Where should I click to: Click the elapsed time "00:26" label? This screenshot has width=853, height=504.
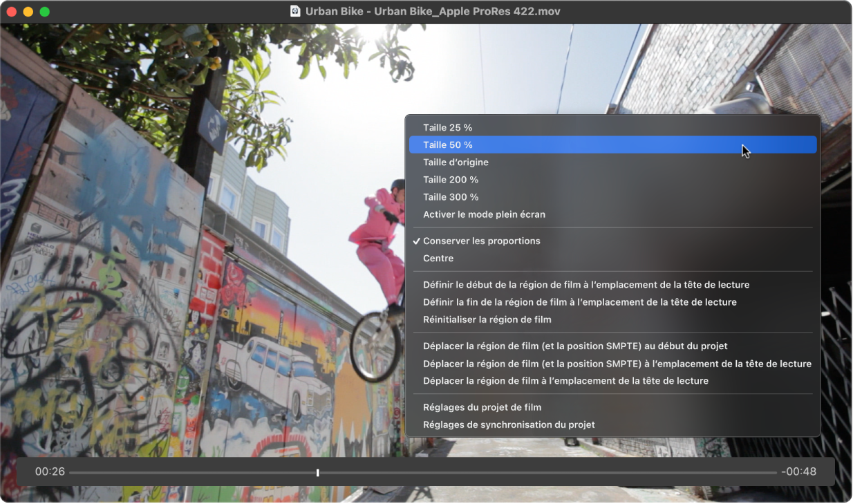click(x=50, y=472)
